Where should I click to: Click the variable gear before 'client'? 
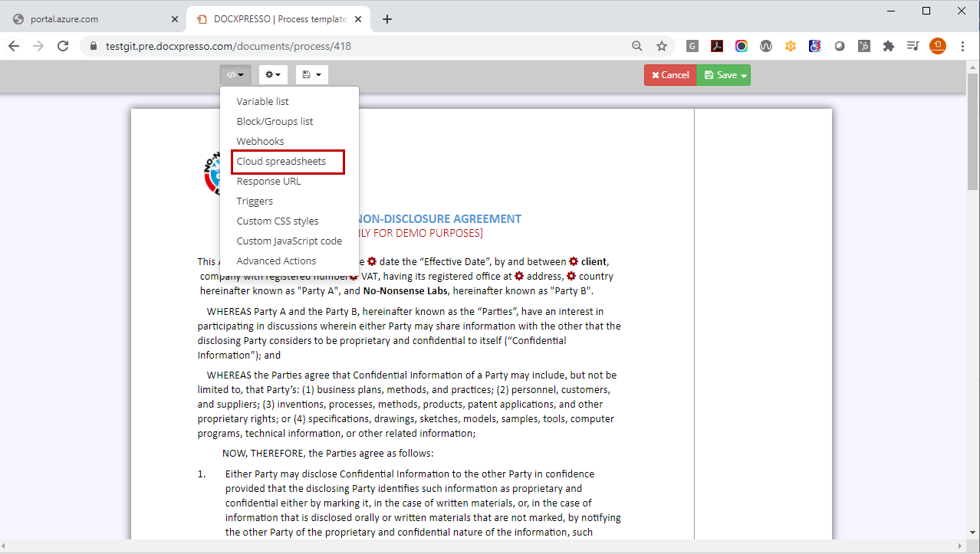[x=574, y=261]
